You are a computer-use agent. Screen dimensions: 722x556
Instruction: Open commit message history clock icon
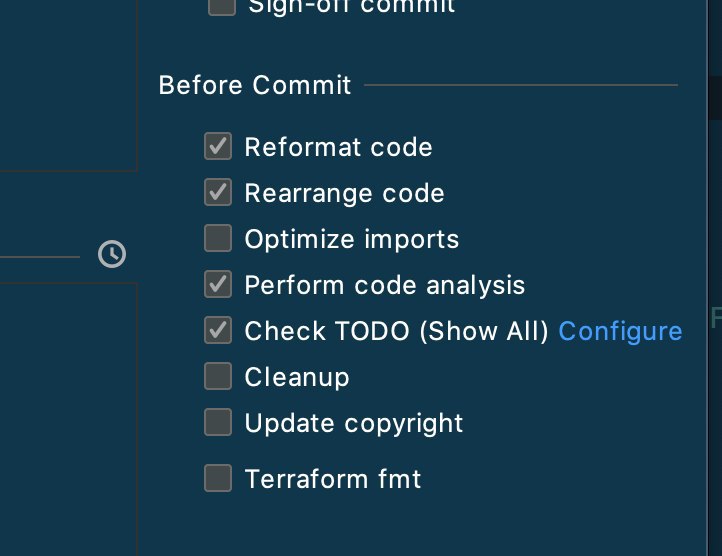[x=112, y=254]
